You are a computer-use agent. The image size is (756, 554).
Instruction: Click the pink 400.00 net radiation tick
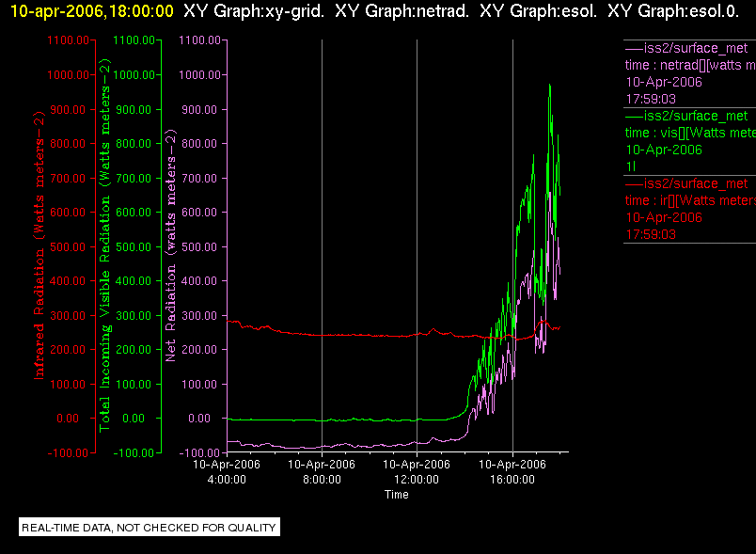click(199, 281)
